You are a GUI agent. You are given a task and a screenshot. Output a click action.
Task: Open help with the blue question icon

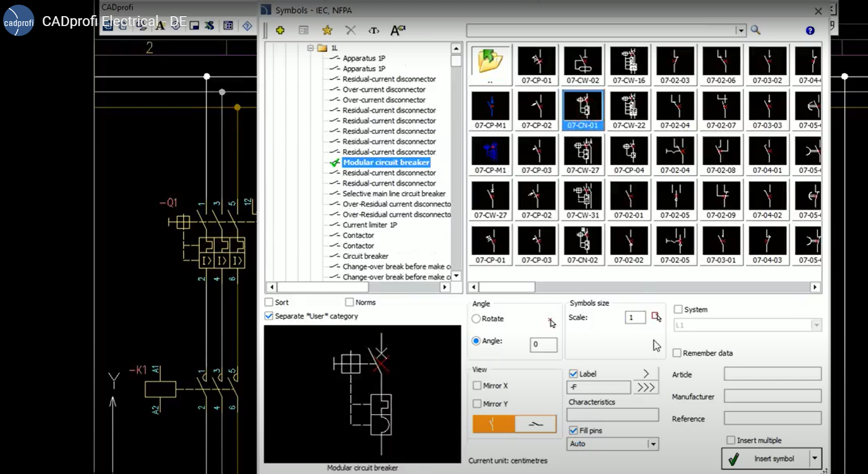pos(810,31)
